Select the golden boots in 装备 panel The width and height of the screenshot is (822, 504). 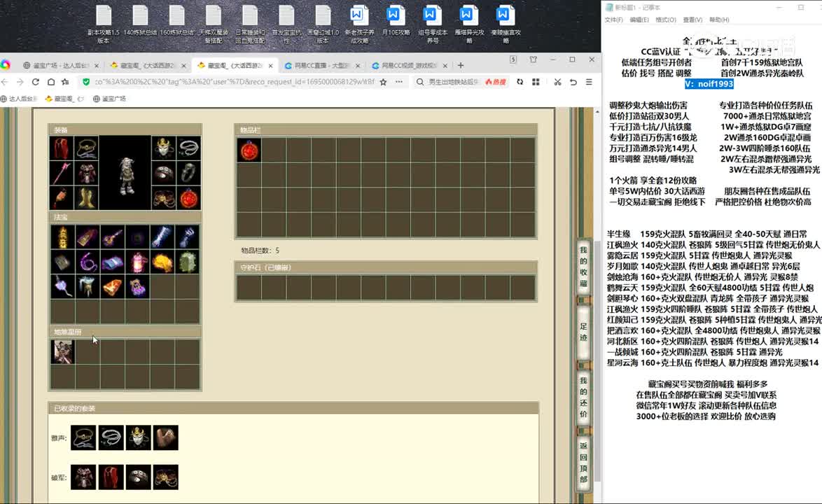(x=87, y=199)
